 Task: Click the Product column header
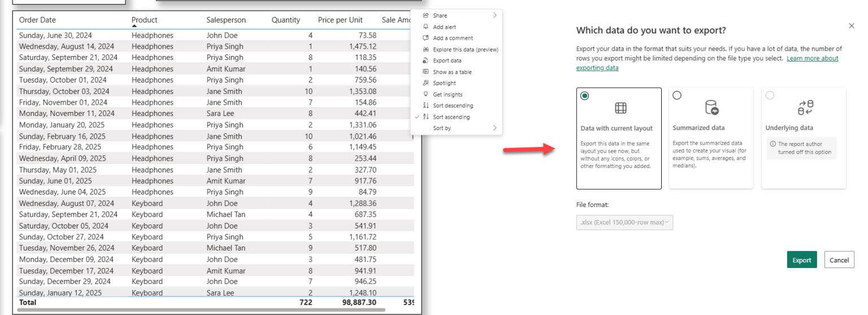pos(145,20)
